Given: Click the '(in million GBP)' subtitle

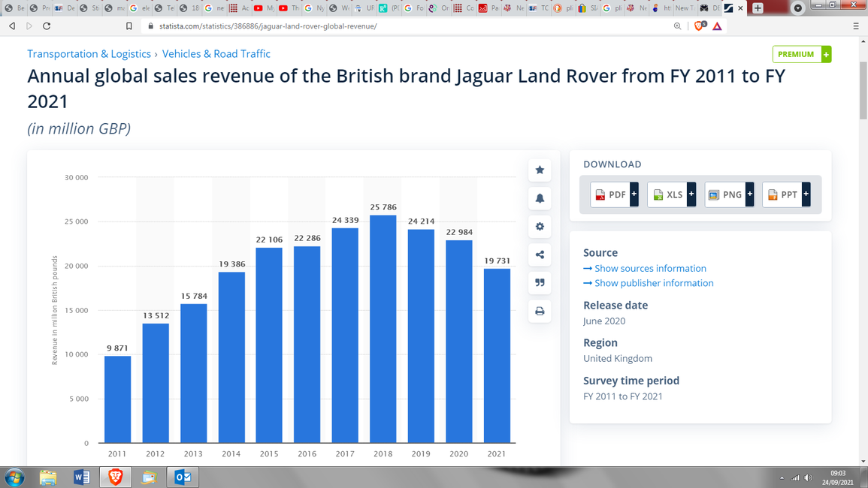Looking at the screenshot, I should (x=79, y=128).
